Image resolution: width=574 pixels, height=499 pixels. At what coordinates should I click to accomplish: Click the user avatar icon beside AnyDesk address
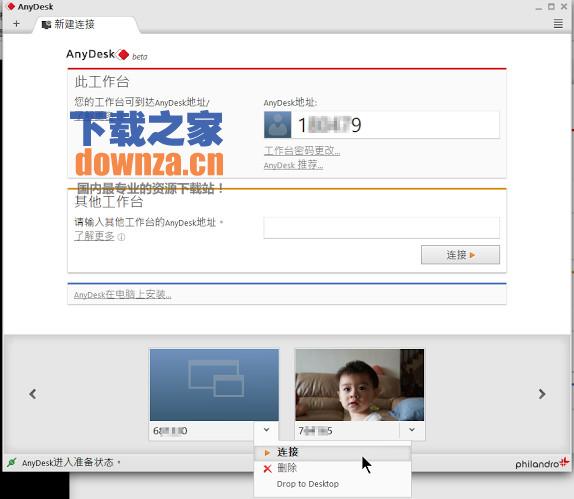[277, 125]
